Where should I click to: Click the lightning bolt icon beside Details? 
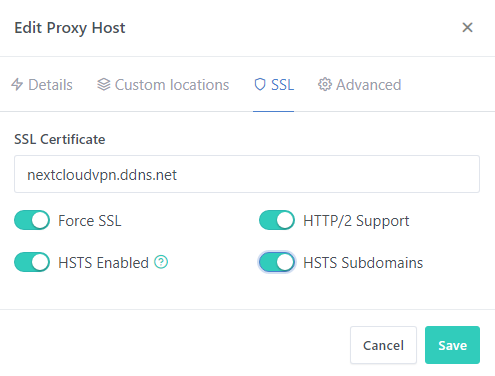[17, 85]
